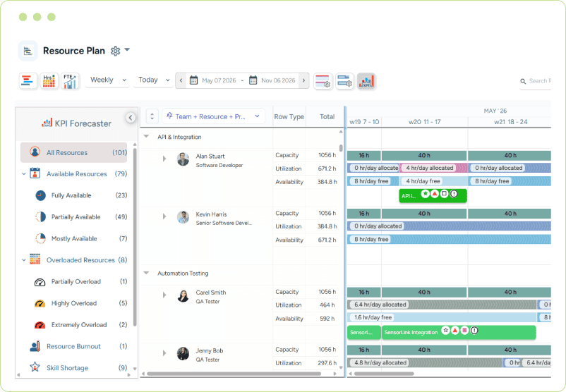Collapse Available Resources group chevron

24,174
